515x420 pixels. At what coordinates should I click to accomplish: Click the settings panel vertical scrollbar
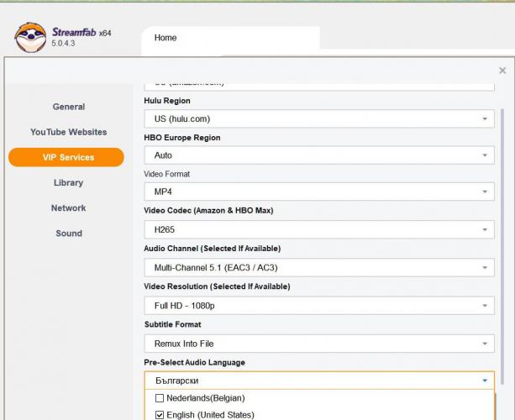tap(502, 246)
